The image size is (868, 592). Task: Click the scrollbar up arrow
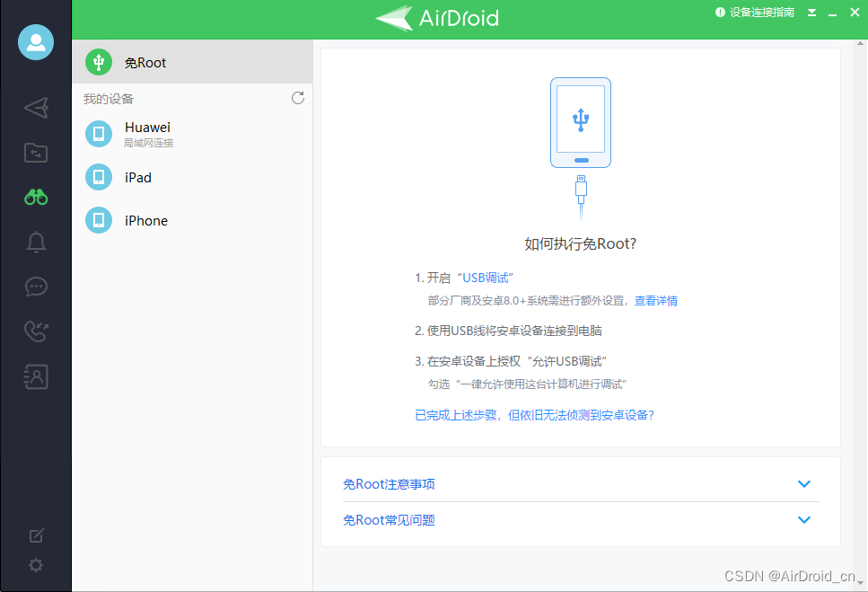coord(860,43)
